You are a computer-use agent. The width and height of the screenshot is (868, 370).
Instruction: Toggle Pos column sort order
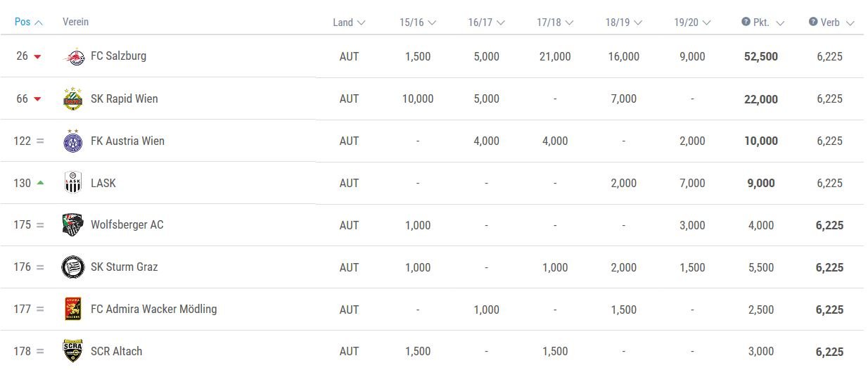point(29,23)
